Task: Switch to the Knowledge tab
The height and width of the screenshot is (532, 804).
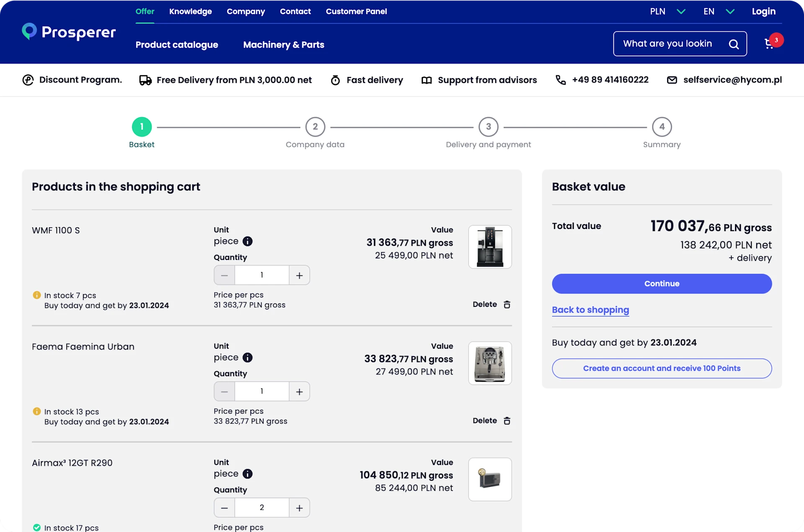Action: pos(191,11)
